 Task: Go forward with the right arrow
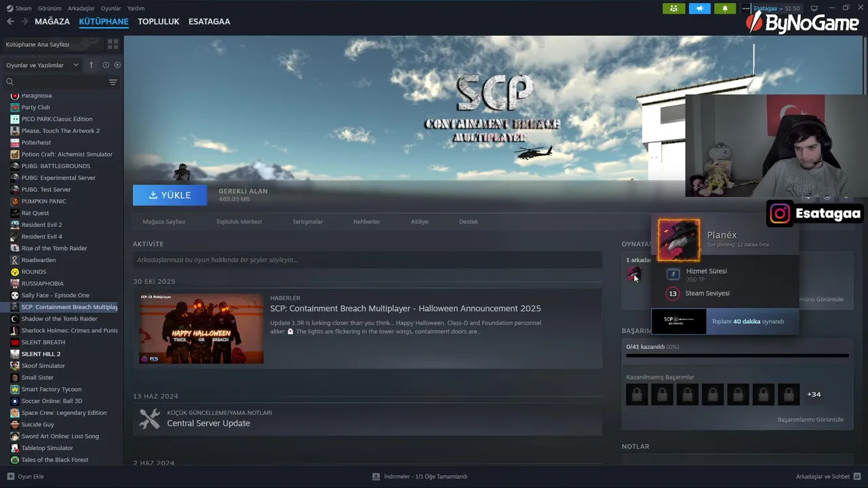24,22
